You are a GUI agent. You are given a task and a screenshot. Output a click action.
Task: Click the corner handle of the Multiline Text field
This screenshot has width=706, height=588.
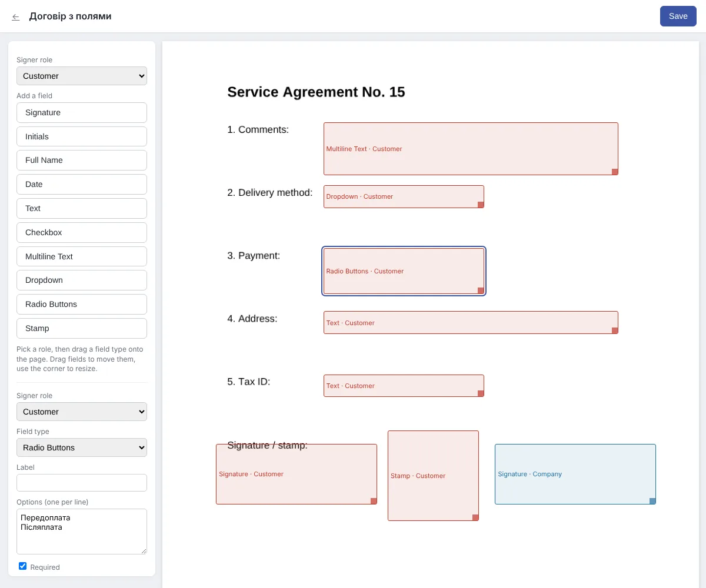(x=615, y=172)
